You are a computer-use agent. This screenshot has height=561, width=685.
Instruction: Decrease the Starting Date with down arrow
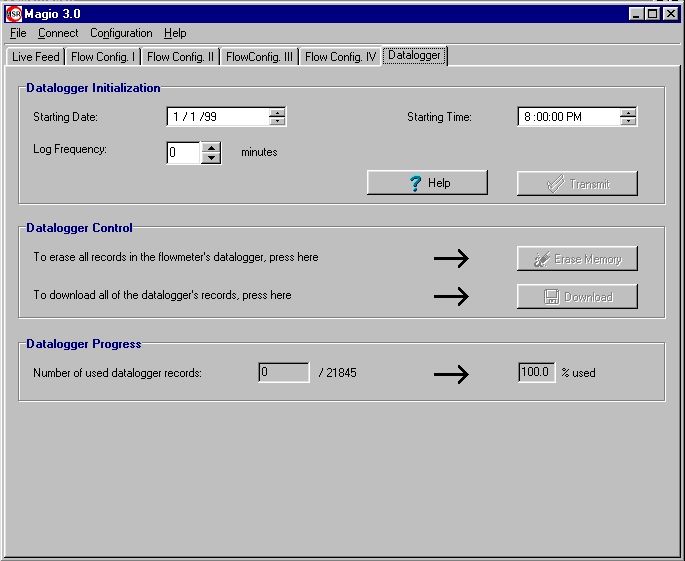pos(277,121)
